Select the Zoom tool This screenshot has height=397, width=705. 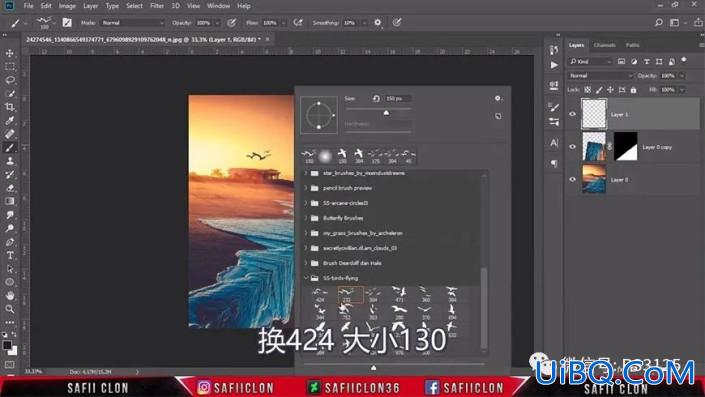pos(9,309)
